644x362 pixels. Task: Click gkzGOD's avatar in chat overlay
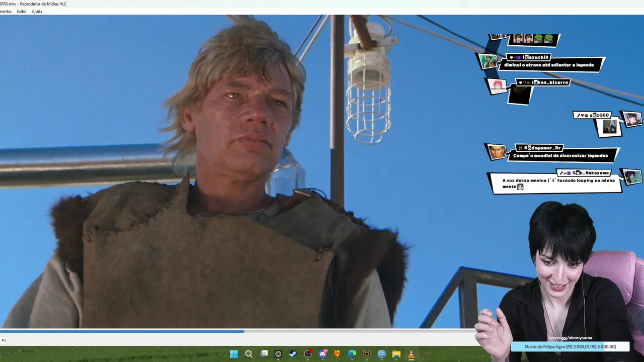coord(632,119)
